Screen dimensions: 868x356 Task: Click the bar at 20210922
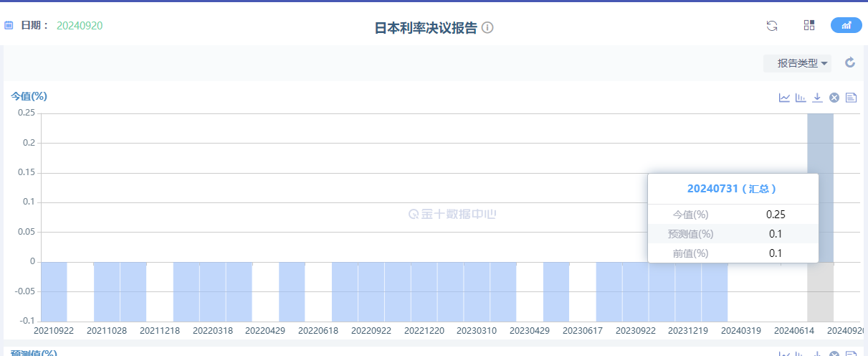(54, 291)
